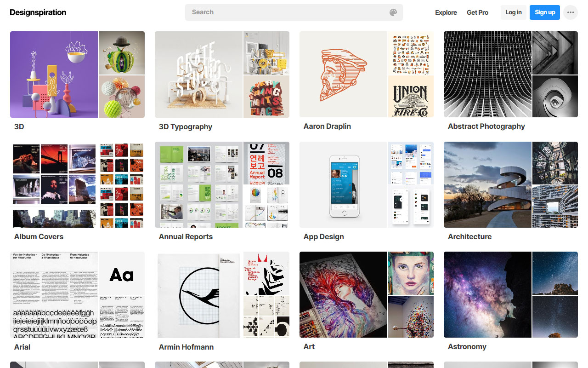Viewport: 588px width, 368px height.
Task: Open the color palette search icon
Action: (x=393, y=12)
